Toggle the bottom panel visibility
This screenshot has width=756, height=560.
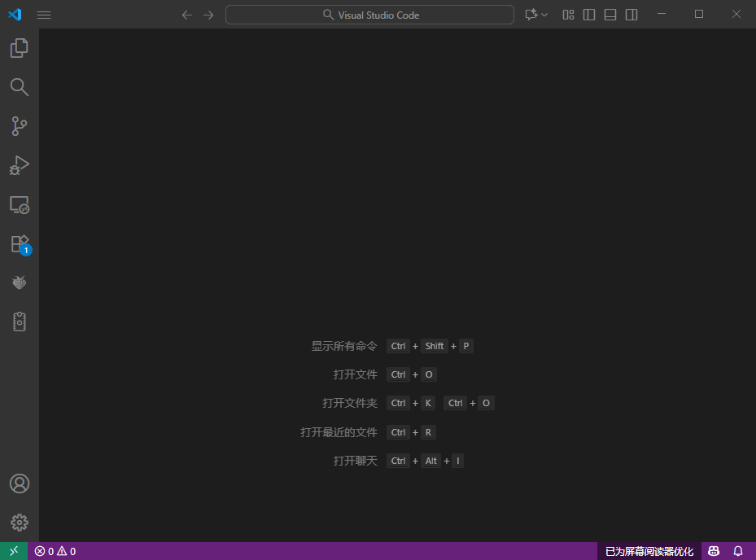tap(610, 14)
